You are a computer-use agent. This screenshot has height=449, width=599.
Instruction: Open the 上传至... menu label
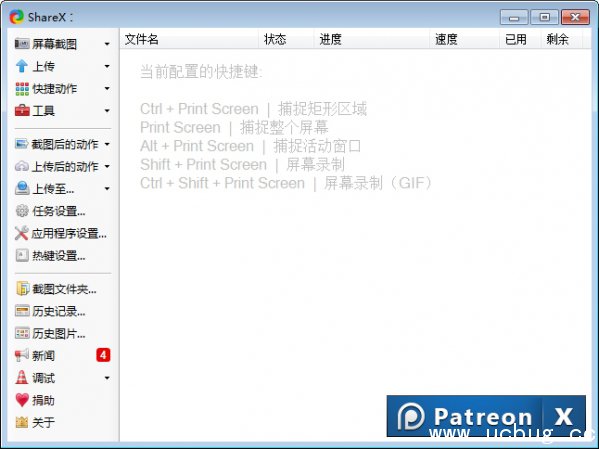pos(53,189)
